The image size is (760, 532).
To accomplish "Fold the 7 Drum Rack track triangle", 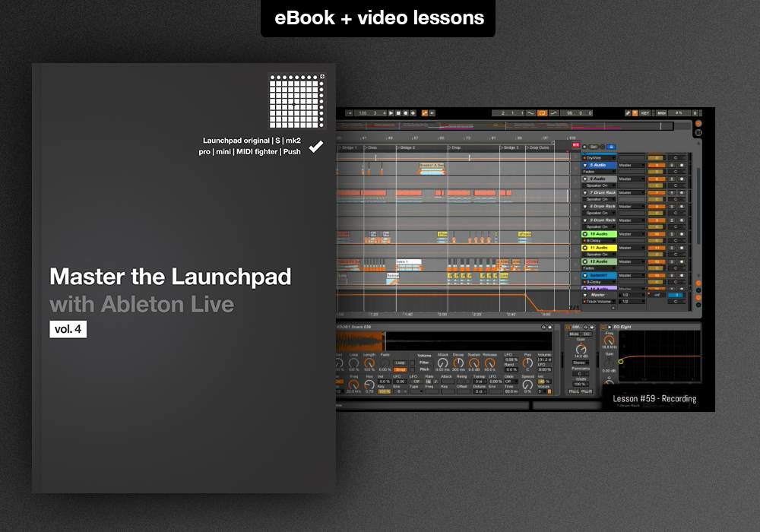I will click(x=585, y=193).
